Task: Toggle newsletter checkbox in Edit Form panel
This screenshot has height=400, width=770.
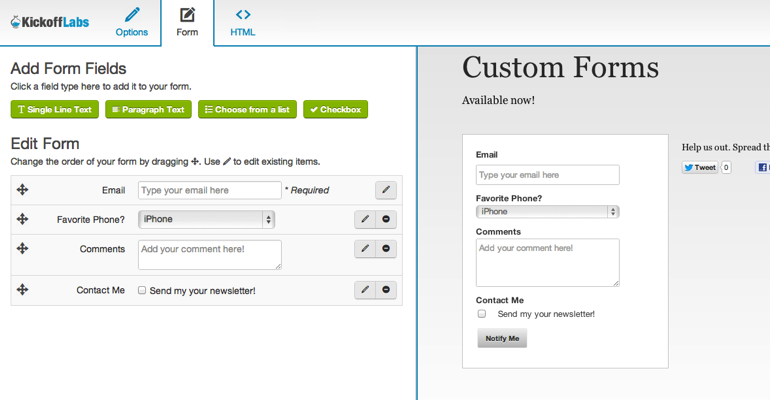Action: click(142, 291)
